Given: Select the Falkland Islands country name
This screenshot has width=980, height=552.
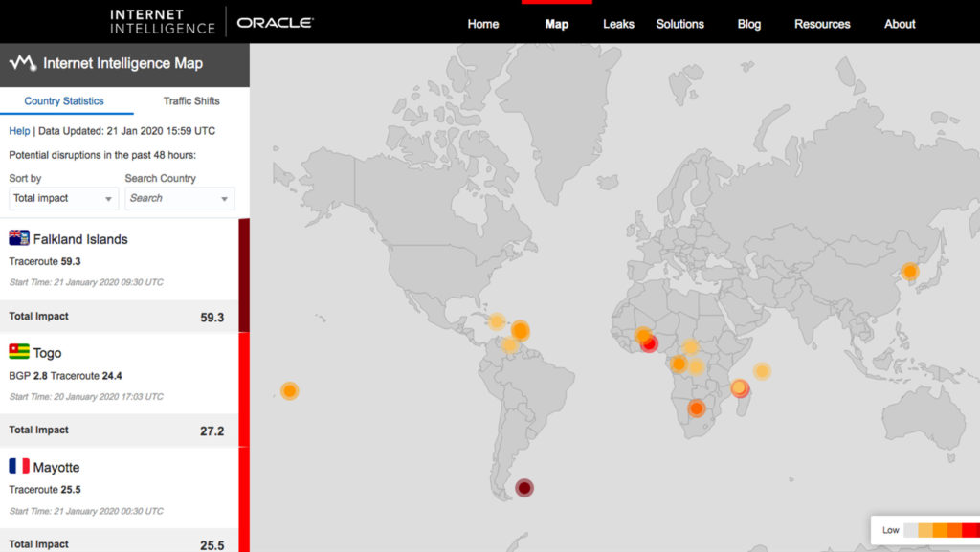Looking at the screenshot, I should pyautogui.click(x=80, y=239).
